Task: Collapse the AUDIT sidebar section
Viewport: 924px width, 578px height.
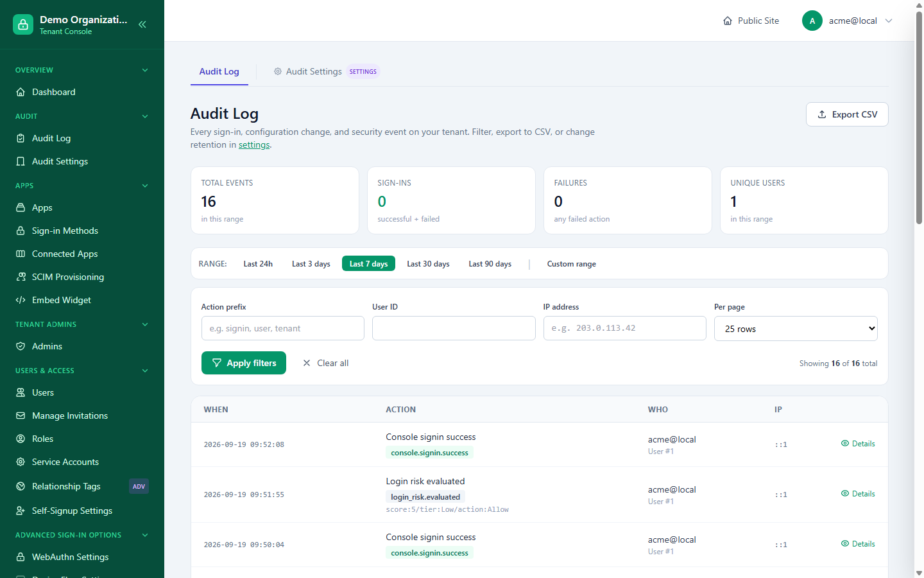Action: tap(145, 116)
